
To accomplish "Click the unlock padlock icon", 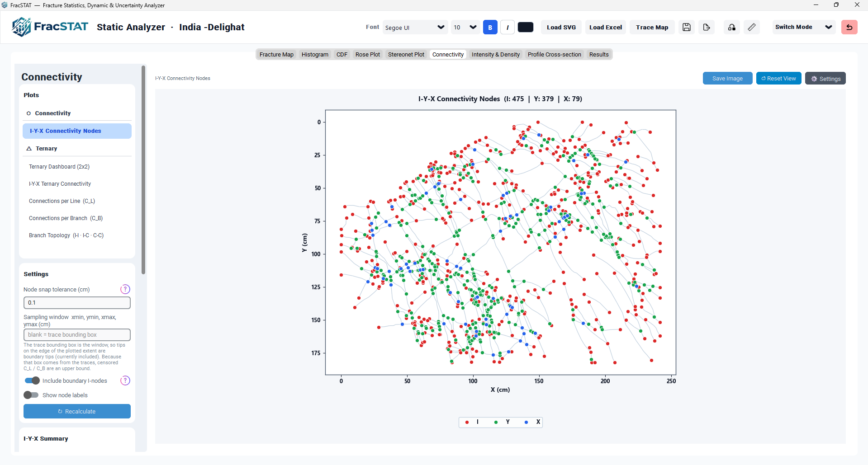I will [732, 27].
